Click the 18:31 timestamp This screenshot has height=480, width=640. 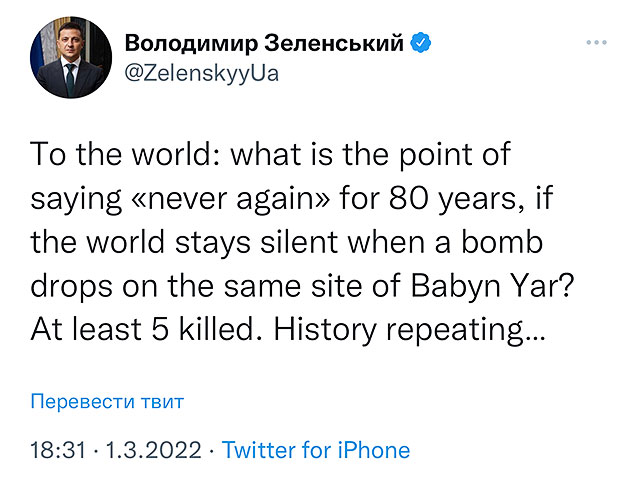click(59, 450)
